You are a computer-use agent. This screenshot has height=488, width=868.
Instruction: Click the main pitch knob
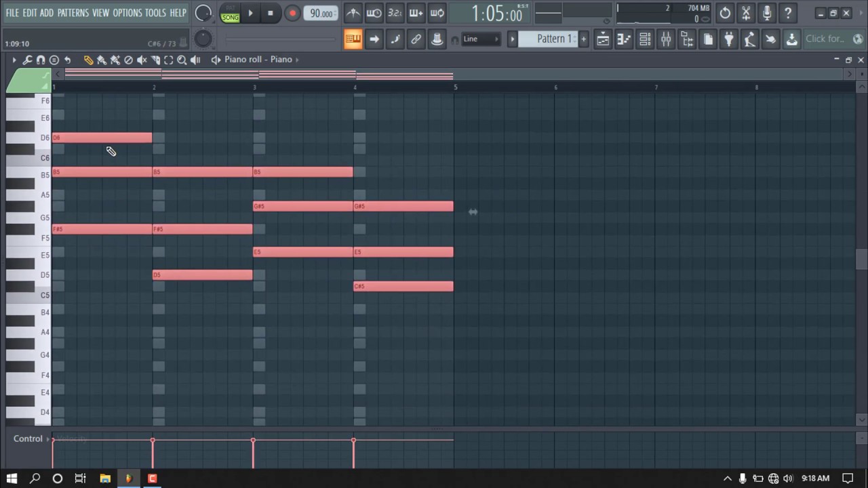coord(203,39)
